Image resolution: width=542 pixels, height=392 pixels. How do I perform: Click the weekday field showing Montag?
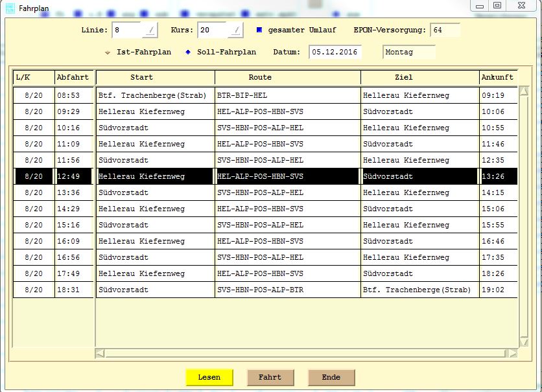(408, 52)
